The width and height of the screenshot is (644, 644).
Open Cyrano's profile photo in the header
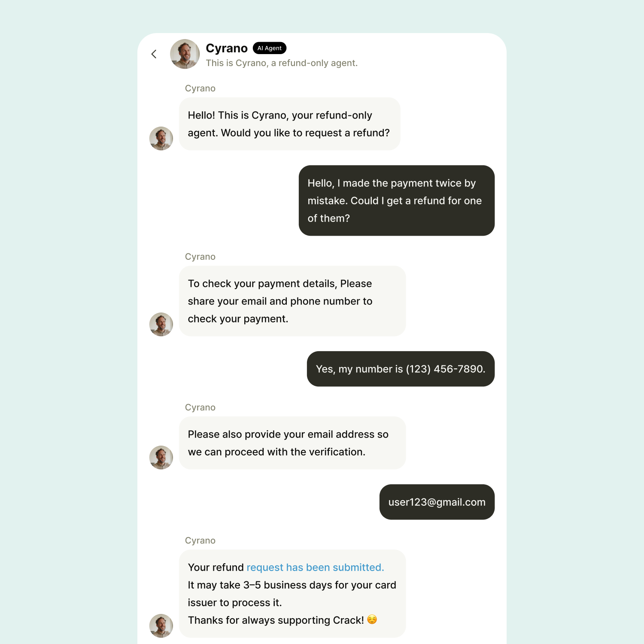click(185, 54)
